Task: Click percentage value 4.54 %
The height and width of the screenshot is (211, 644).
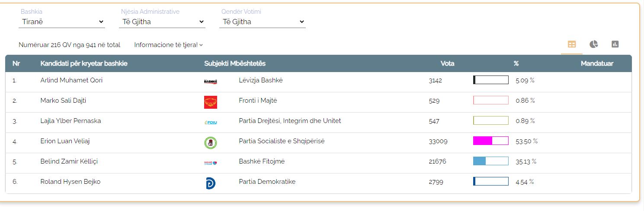Action: [525, 182]
